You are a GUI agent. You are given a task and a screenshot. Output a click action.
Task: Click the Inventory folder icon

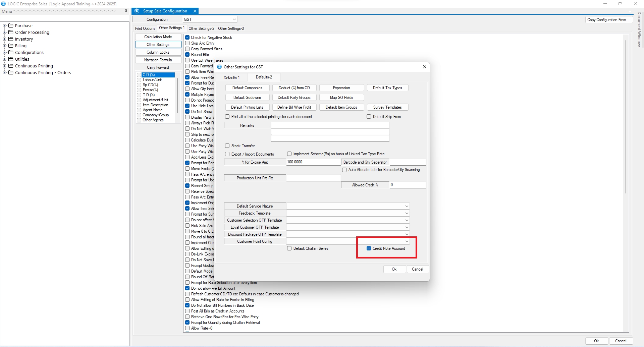11,39
